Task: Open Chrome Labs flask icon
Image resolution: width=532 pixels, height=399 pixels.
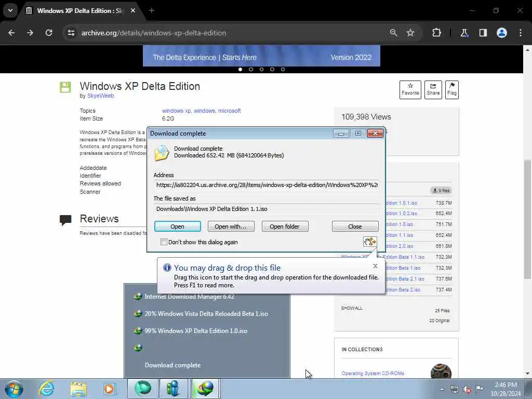Action: 464,33
